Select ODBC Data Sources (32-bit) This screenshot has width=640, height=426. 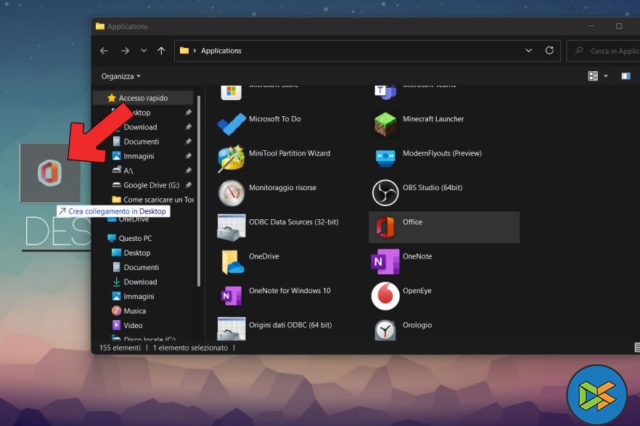click(x=232, y=226)
